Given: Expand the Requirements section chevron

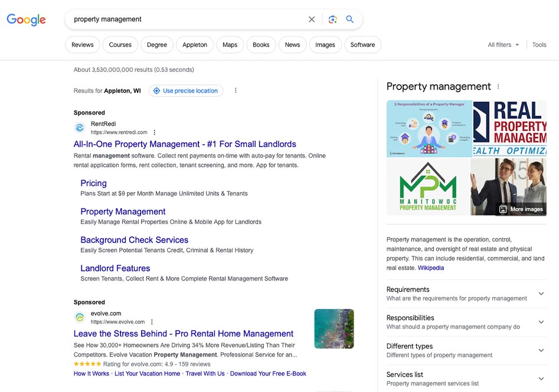Looking at the screenshot, I should click(541, 293).
